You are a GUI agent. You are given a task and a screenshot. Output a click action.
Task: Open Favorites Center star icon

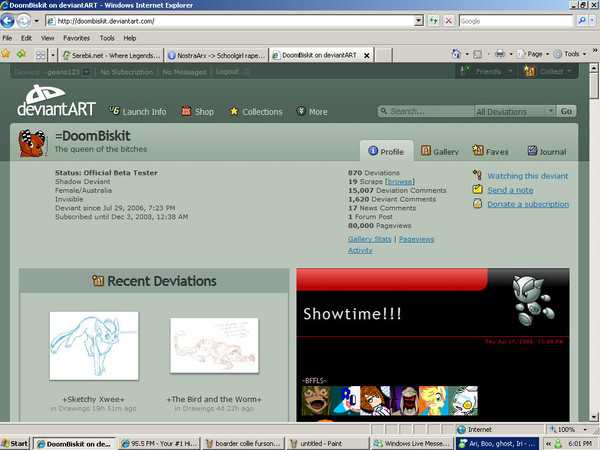point(6,54)
